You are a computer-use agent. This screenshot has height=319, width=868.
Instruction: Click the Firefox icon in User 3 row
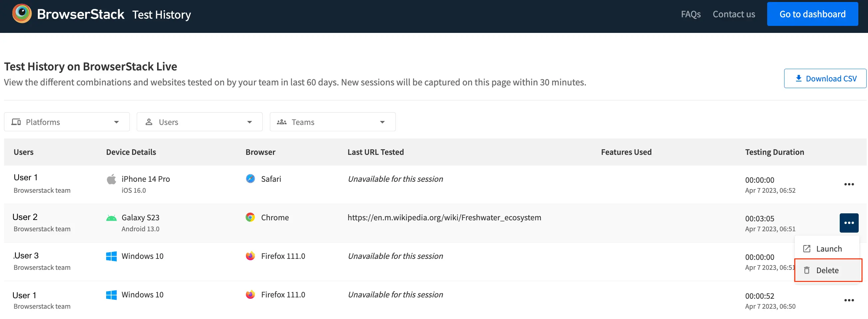coord(250,256)
